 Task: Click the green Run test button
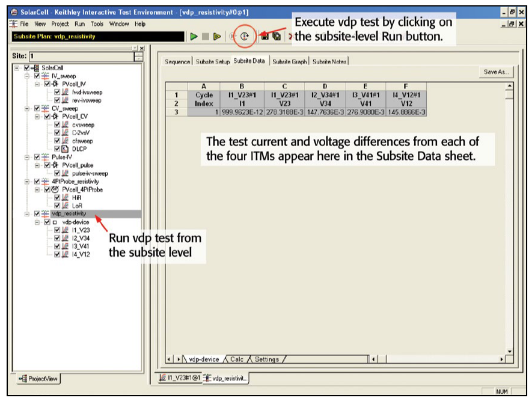[x=194, y=37]
